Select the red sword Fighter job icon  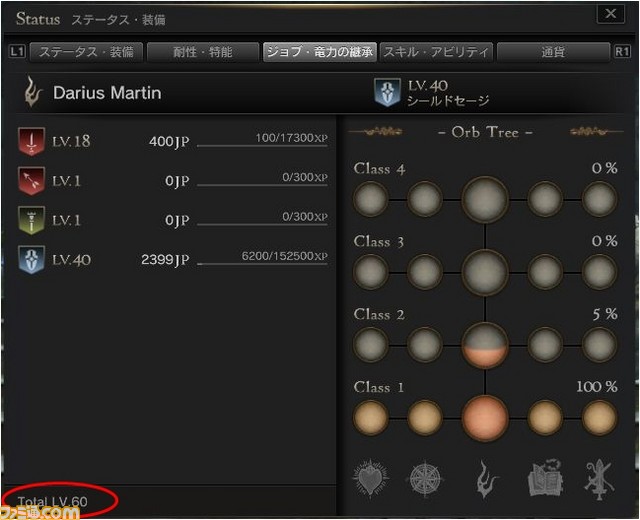point(31,141)
